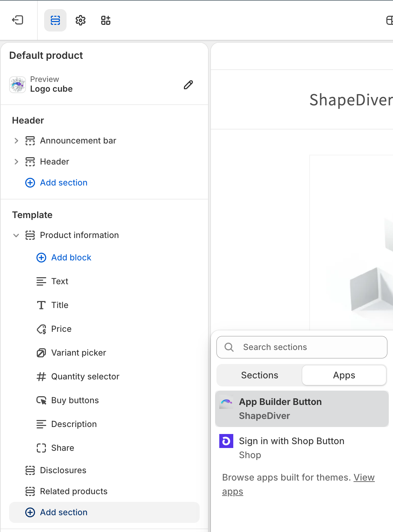The height and width of the screenshot is (532, 393).
Task: Click the magnifier icon in search field
Action: click(229, 347)
